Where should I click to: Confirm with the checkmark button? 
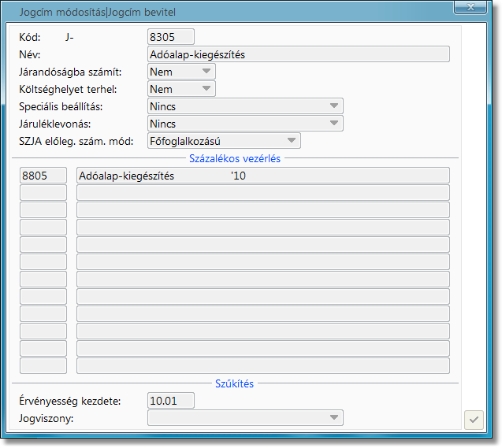pos(474,420)
